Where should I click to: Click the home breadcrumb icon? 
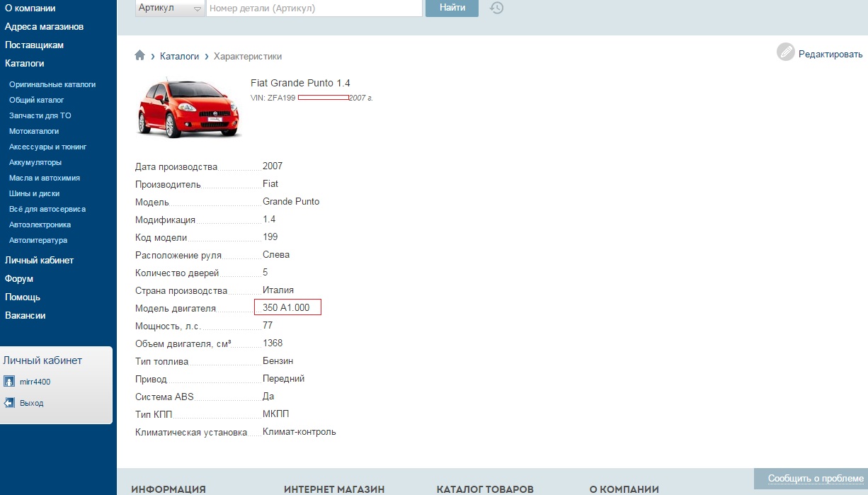click(140, 56)
